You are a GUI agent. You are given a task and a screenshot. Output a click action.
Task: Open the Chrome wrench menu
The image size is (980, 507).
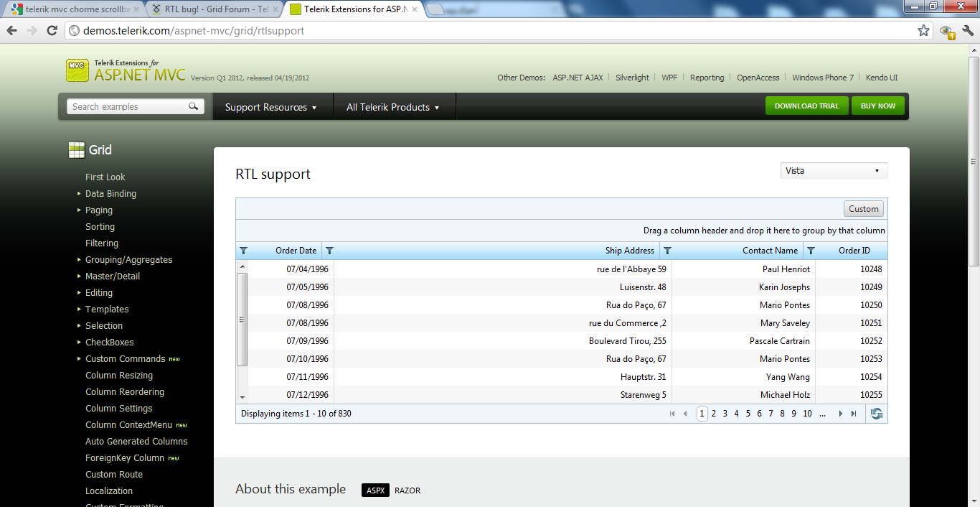tap(968, 30)
